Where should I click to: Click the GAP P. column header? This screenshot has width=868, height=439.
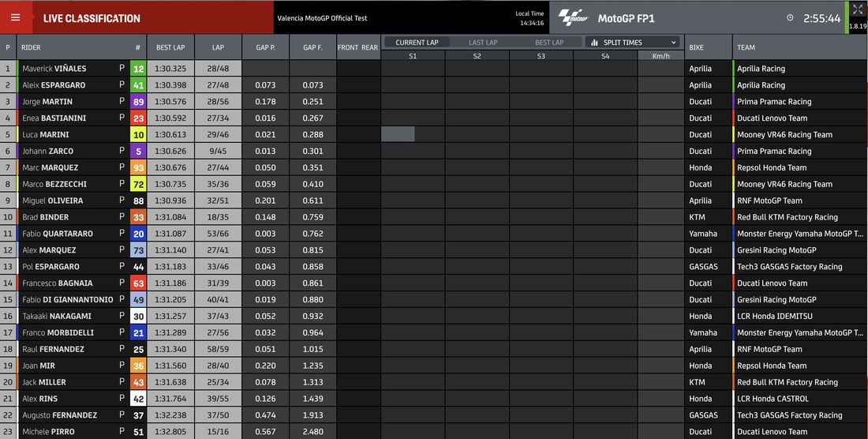point(266,47)
